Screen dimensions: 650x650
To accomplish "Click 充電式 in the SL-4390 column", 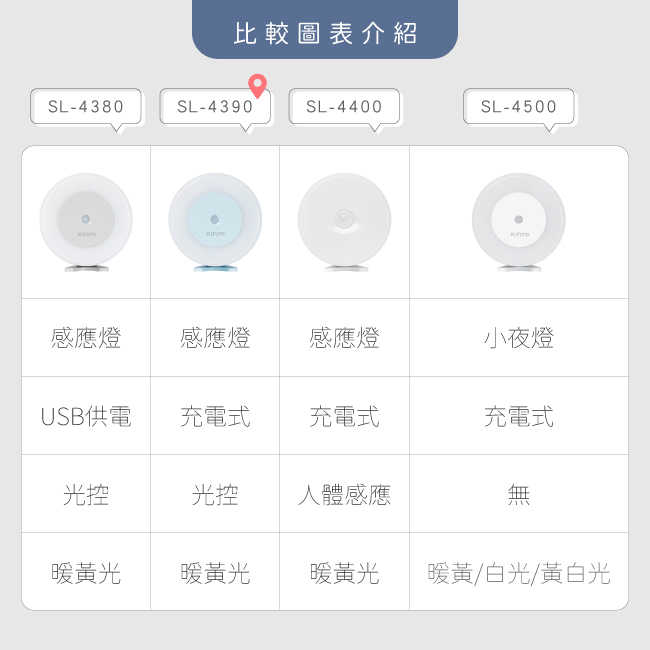I will pos(215,416).
